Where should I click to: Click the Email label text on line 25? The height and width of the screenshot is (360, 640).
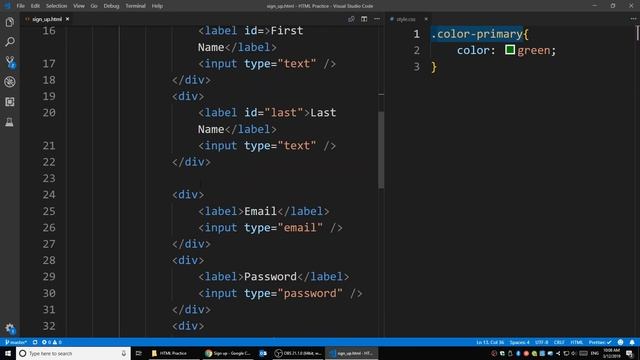260,211
